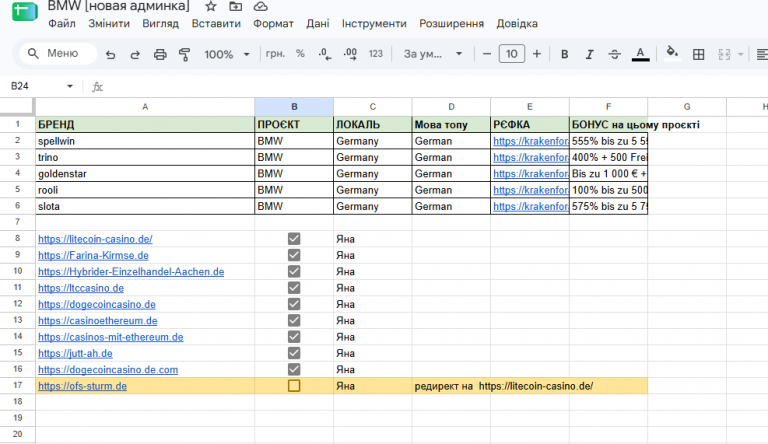
Task: Open the Вигляд menu
Action: (160, 24)
